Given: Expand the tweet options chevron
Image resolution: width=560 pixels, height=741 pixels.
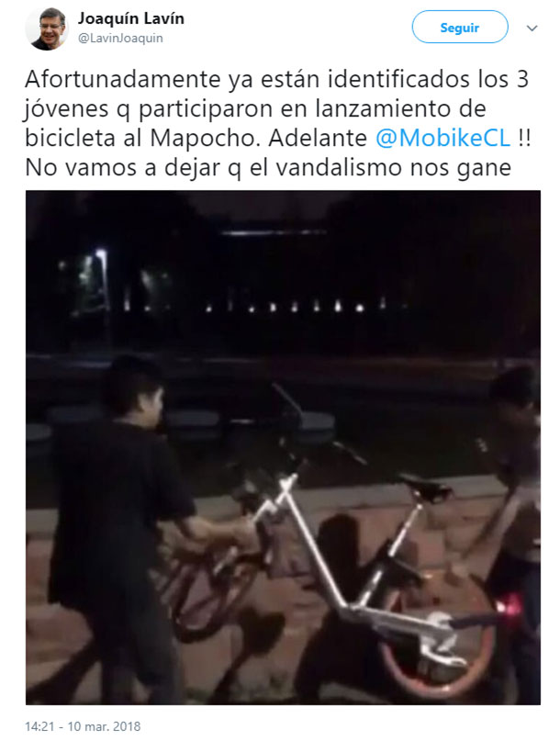Looking at the screenshot, I should pos(532,28).
